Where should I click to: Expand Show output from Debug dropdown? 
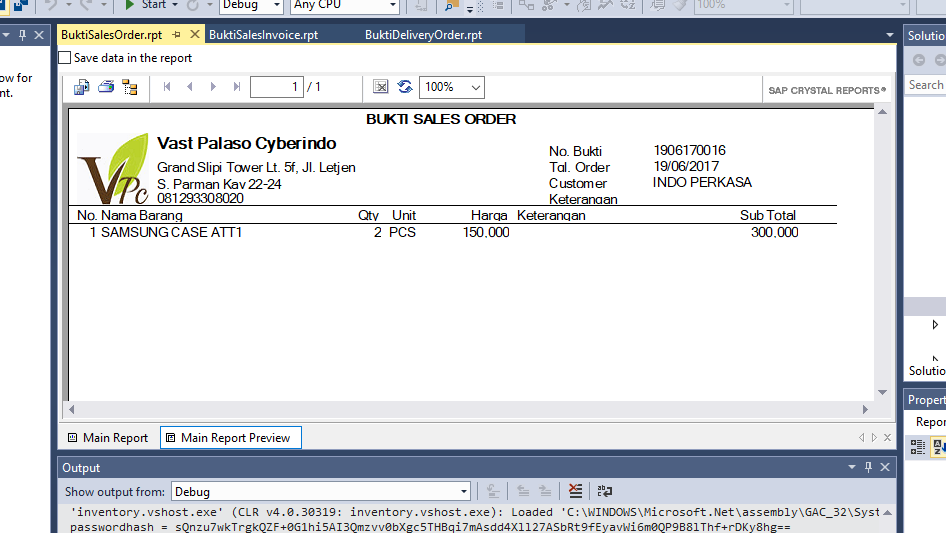[463, 491]
